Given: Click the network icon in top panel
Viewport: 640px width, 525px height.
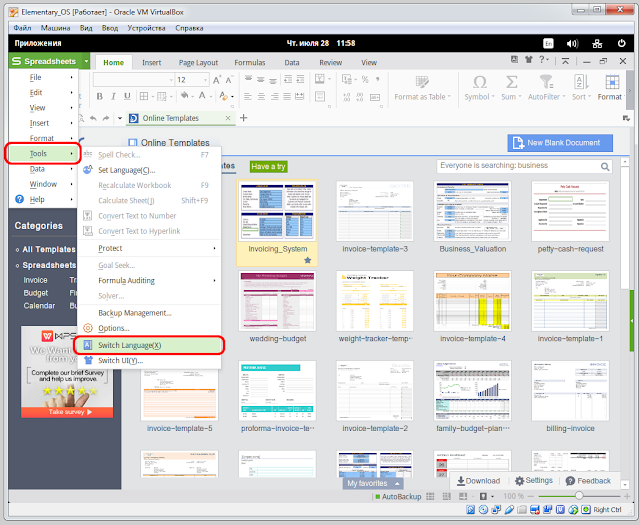Looking at the screenshot, I should pos(597,43).
